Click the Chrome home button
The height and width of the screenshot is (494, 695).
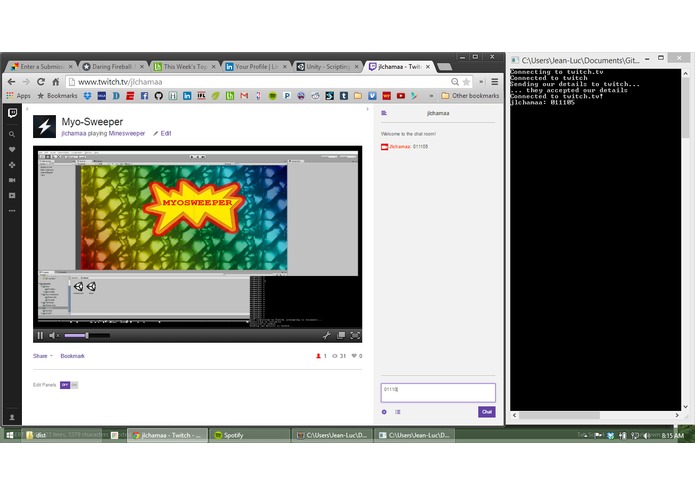tap(56, 82)
